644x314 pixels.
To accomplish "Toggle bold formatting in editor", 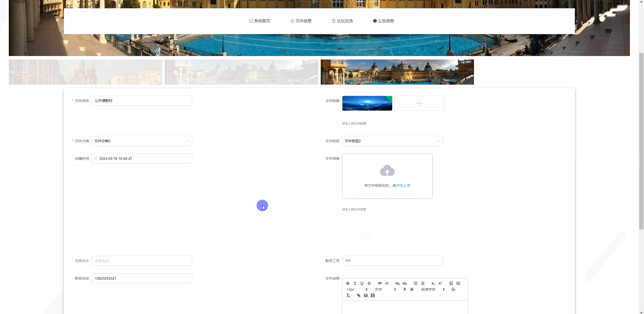I will 348,283.
